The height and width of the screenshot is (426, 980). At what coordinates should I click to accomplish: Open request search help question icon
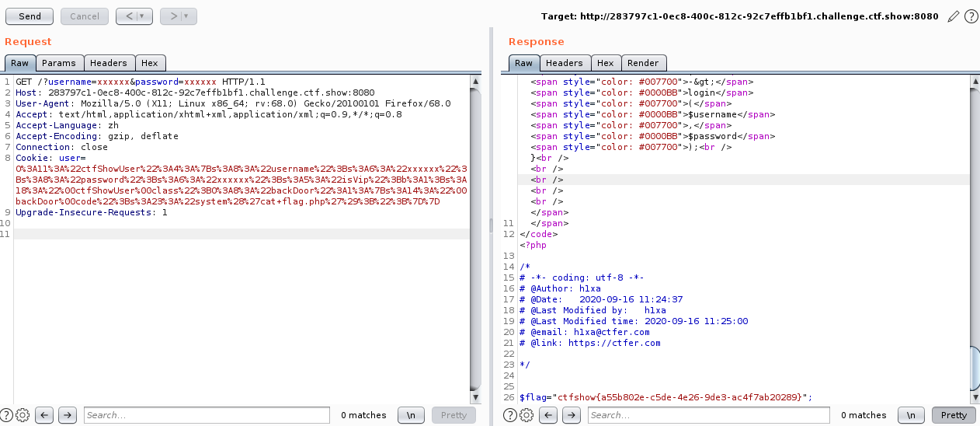tap(6, 415)
